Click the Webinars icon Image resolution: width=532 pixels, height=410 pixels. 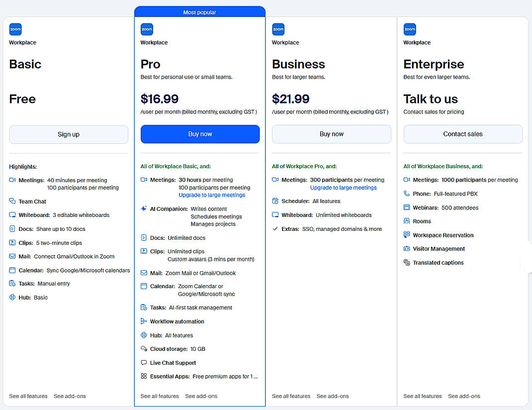[407, 207]
